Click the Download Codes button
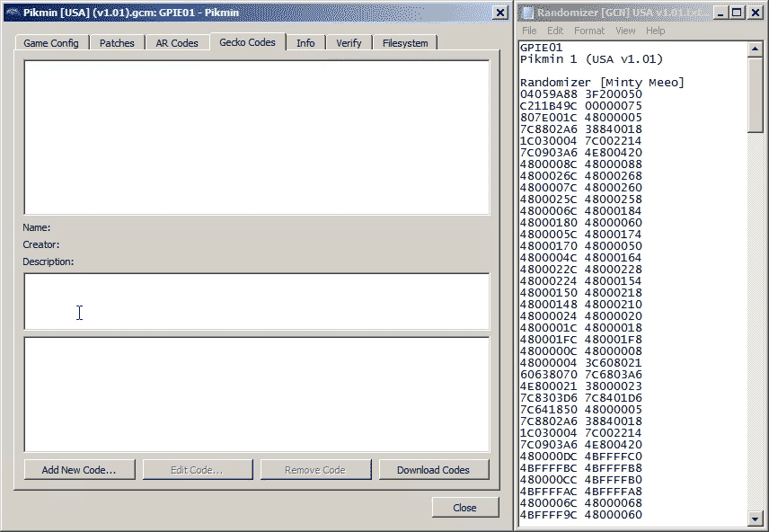Image resolution: width=769 pixels, height=532 pixels. tap(434, 470)
